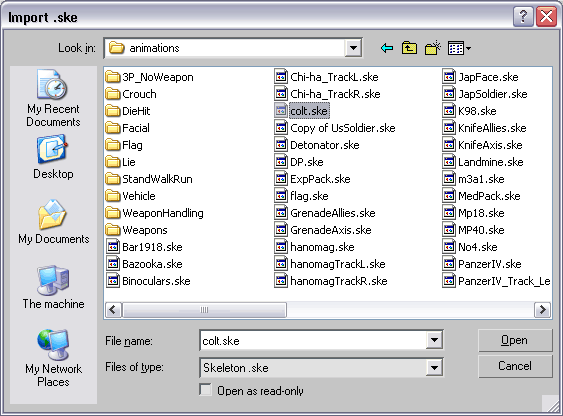563x416 pixels.
Task: Open My Documents in the places bar
Action: click(x=53, y=222)
